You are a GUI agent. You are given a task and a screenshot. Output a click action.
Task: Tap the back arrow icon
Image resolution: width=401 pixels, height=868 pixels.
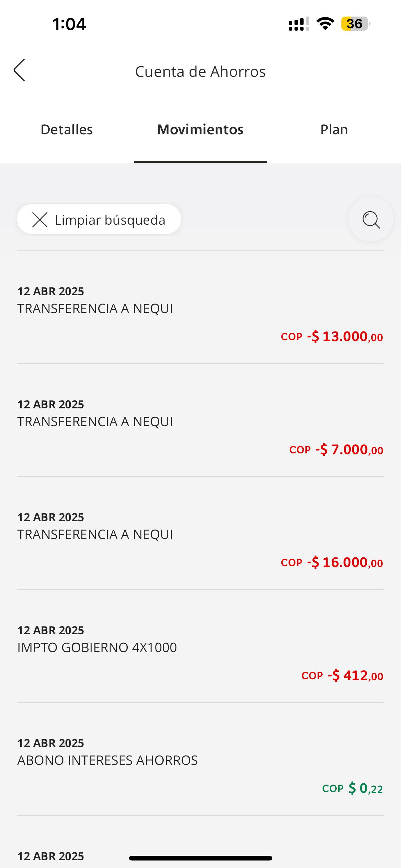tap(20, 70)
